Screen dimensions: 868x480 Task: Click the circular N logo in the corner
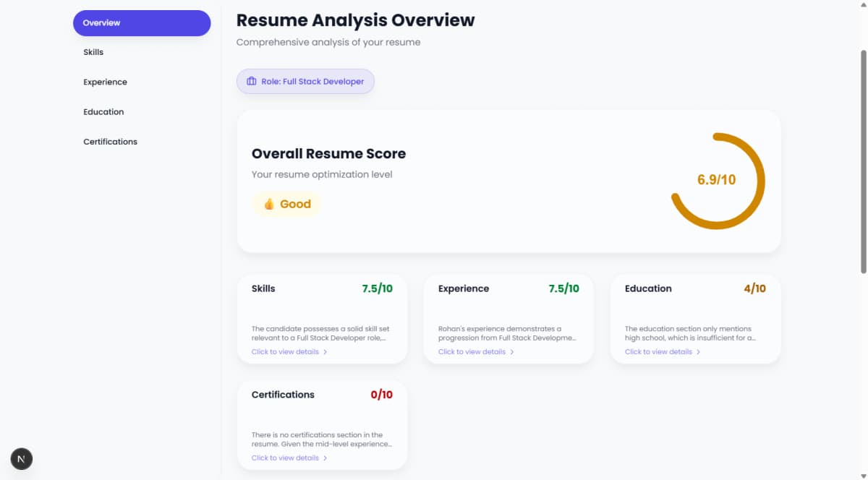21,459
